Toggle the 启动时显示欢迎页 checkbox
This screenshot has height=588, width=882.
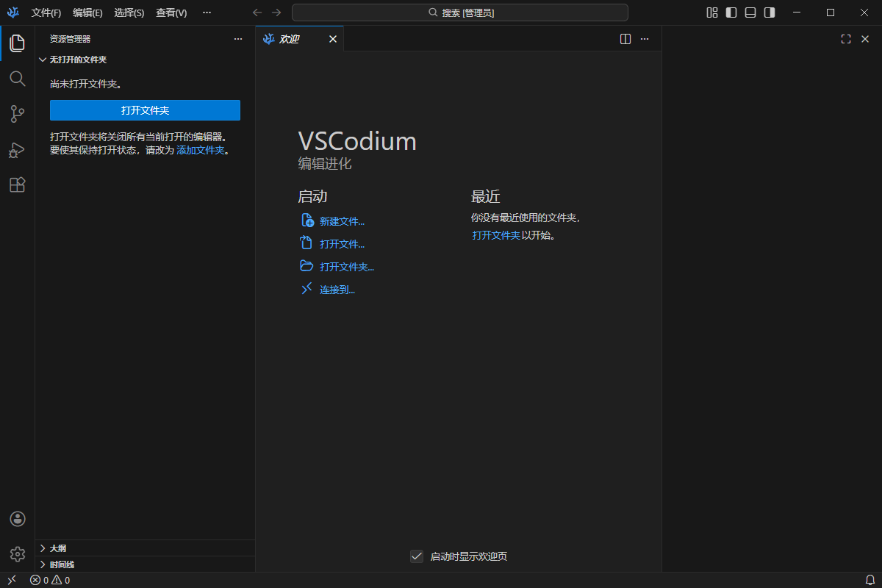417,556
